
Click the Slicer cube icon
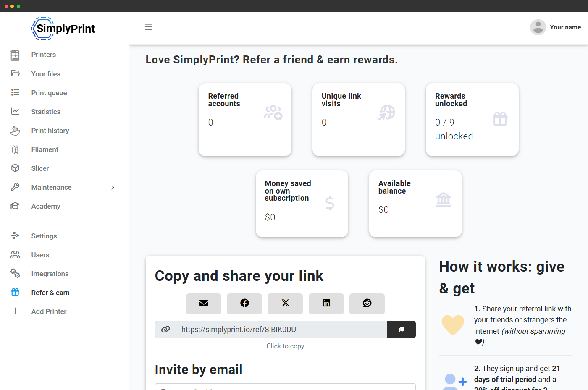point(15,168)
